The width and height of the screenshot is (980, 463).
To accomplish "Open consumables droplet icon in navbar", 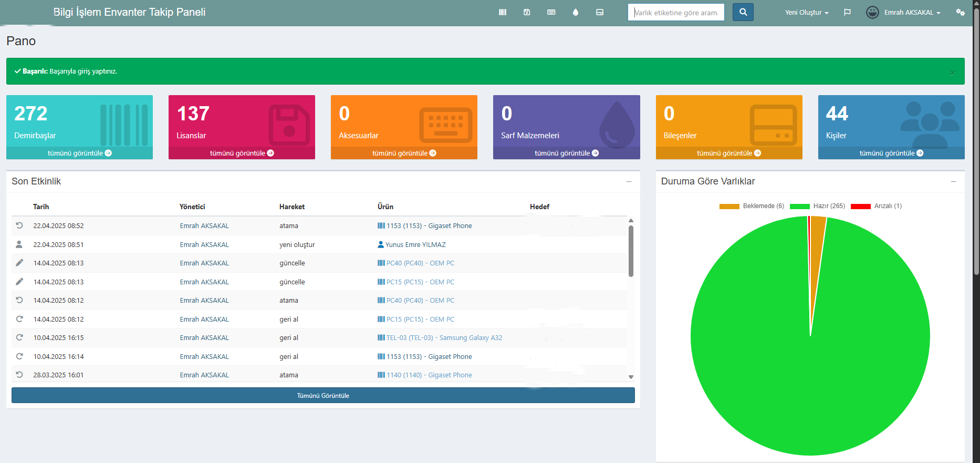I will pyautogui.click(x=576, y=12).
